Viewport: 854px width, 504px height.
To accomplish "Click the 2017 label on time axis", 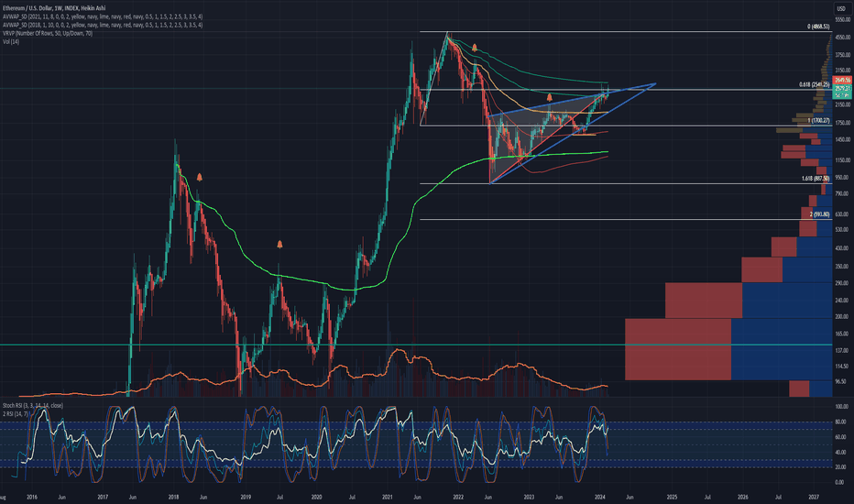I will 103,497.
